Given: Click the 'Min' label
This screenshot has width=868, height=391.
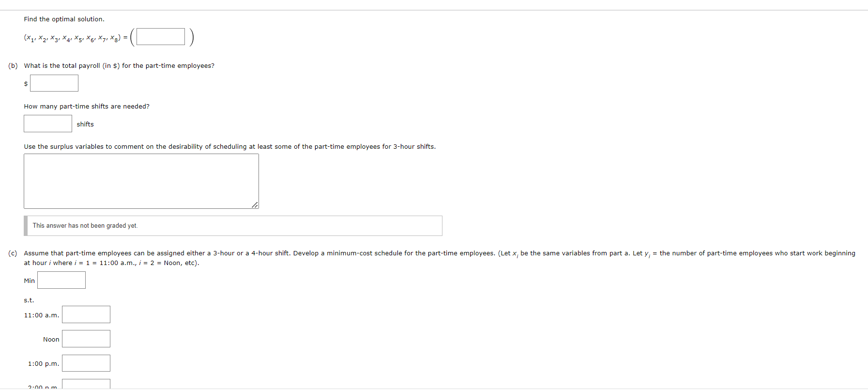Looking at the screenshot, I should tap(30, 281).
